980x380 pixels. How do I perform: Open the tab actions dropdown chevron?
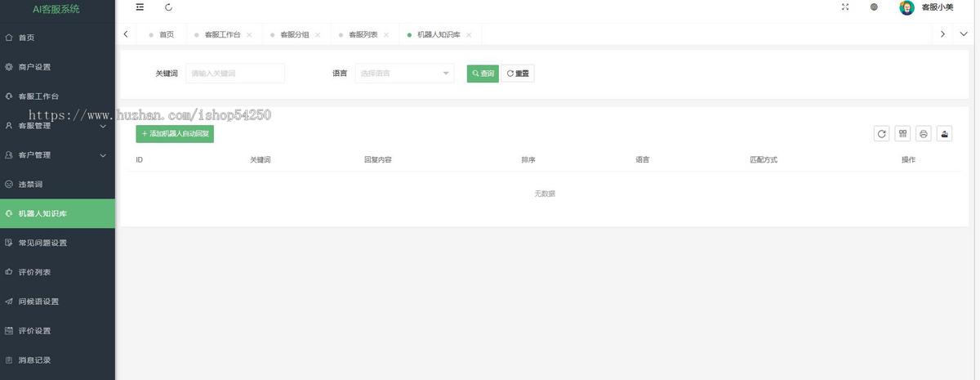pos(964,34)
